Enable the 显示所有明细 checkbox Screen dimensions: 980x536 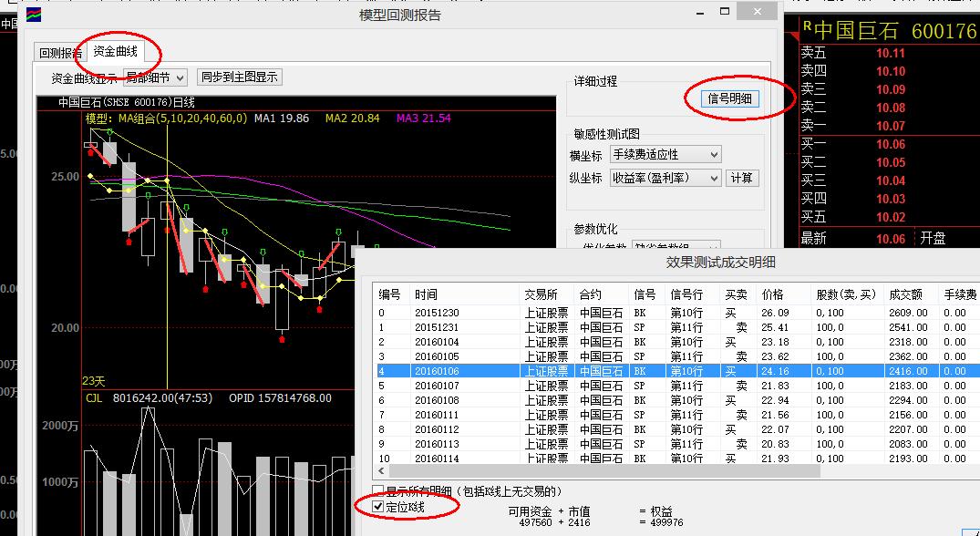click(x=378, y=491)
